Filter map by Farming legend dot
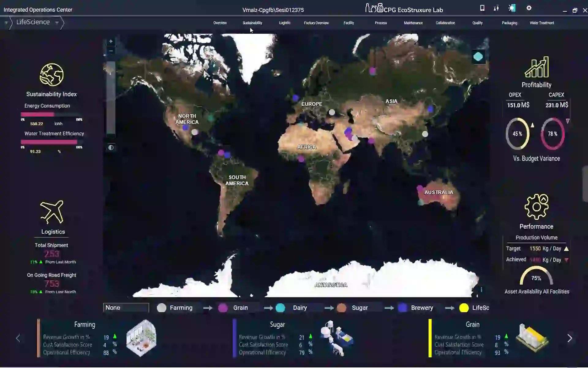Screen dimensions: 588x368 pos(161,308)
